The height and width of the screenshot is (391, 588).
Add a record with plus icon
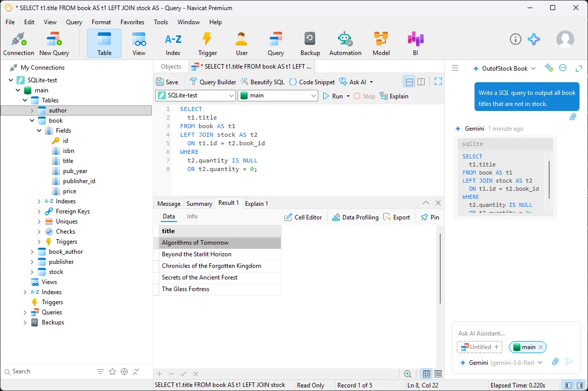159,374
